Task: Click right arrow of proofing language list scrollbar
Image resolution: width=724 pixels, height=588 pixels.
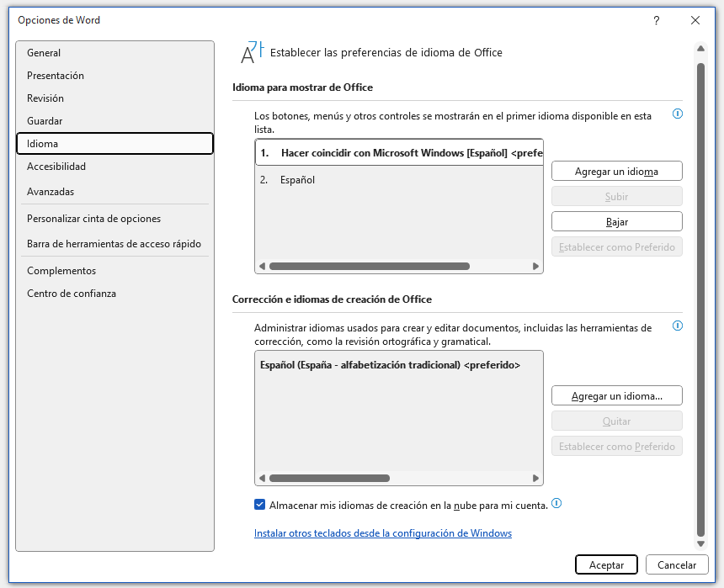Action: coord(535,478)
